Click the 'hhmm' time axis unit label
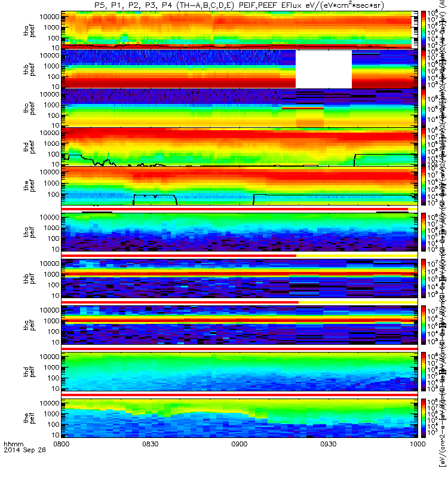The height and width of the screenshot is (478, 448). click(x=13, y=444)
